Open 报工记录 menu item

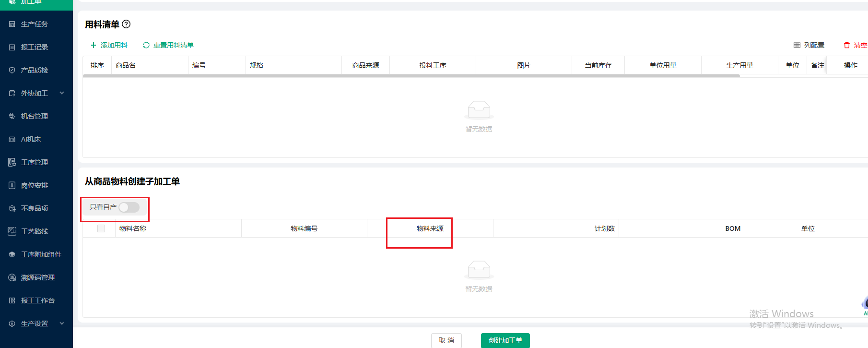coord(34,47)
